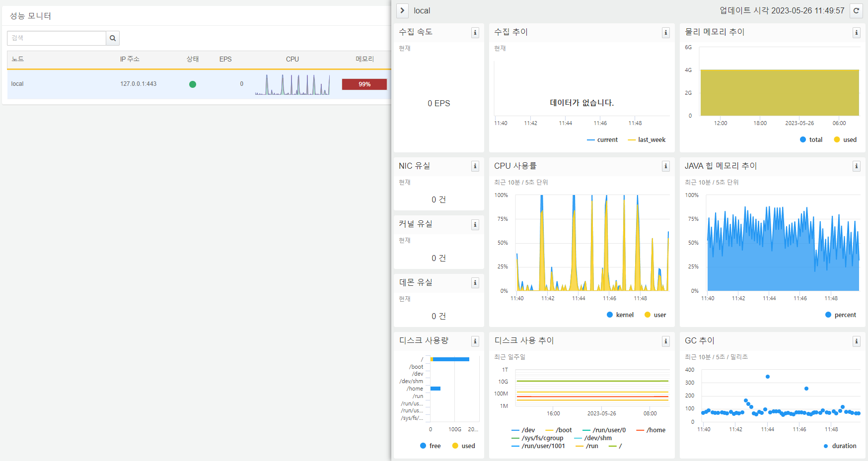Refresh the performance dashboard
Image resolution: width=868 pixels, height=461 pixels.
coord(856,10)
